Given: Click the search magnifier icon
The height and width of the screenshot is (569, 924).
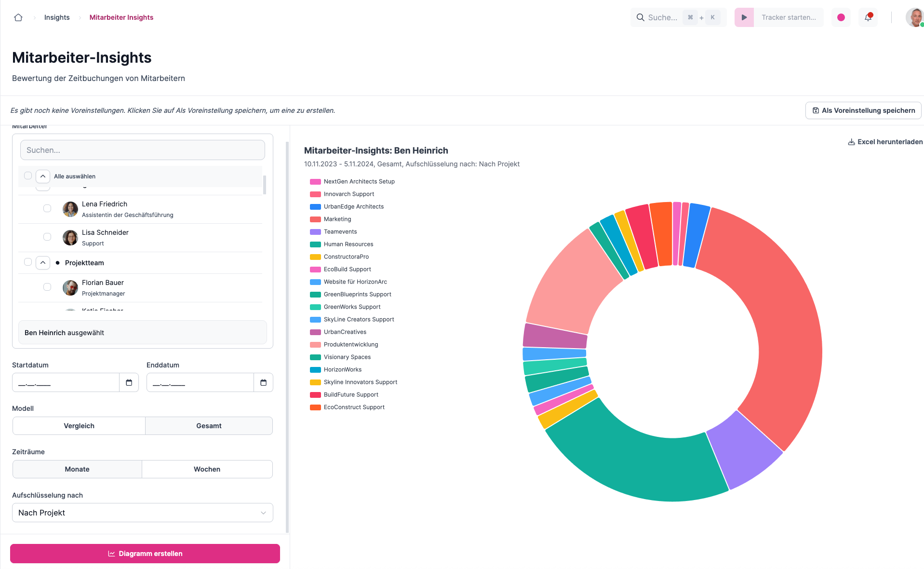Looking at the screenshot, I should [x=640, y=17].
